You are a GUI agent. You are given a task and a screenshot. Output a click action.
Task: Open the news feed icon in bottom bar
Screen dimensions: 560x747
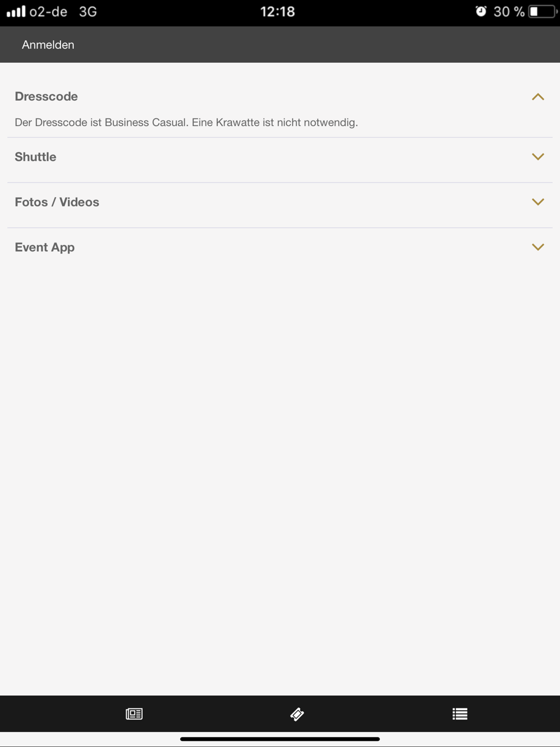click(x=134, y=714)
